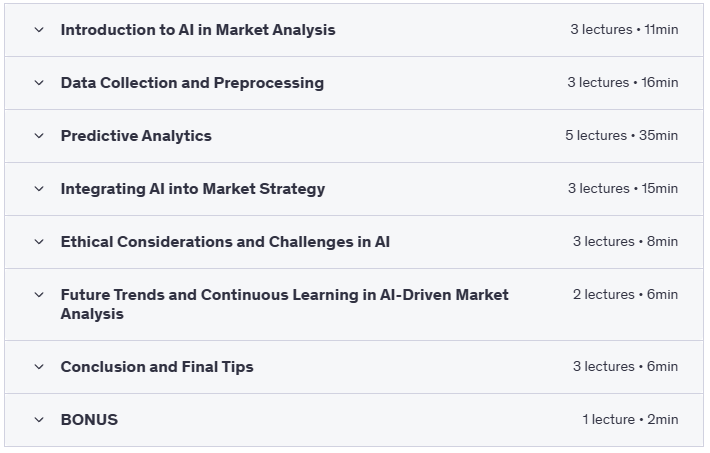Open "Introduction to AI in Market Analysis" title
710x453 pixels.
[198, 30]
